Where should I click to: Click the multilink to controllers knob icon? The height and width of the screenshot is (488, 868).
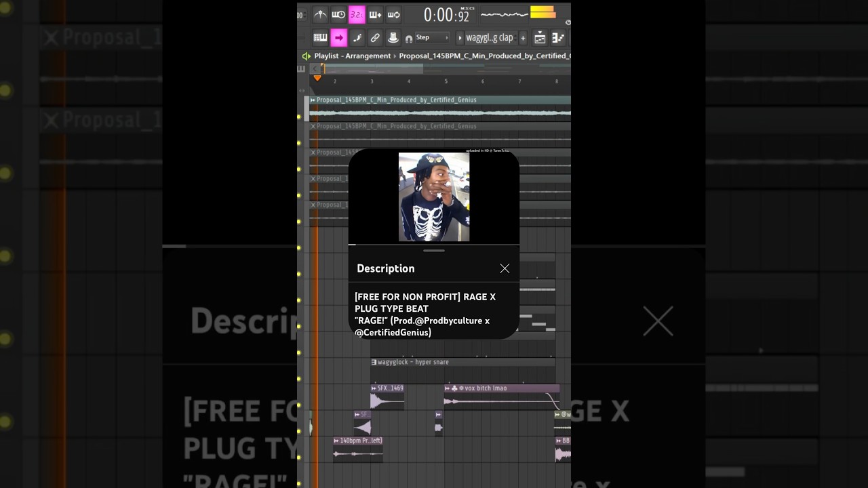click(393, 38)
